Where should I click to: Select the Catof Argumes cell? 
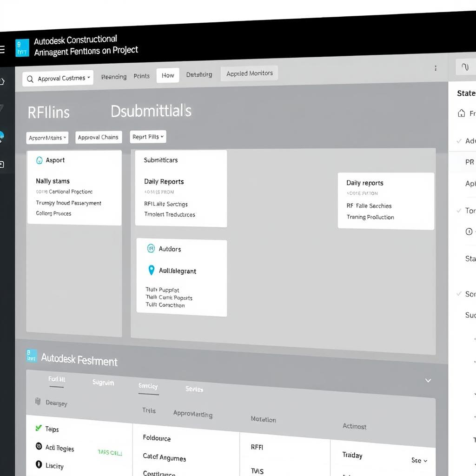tap(164, 457)
